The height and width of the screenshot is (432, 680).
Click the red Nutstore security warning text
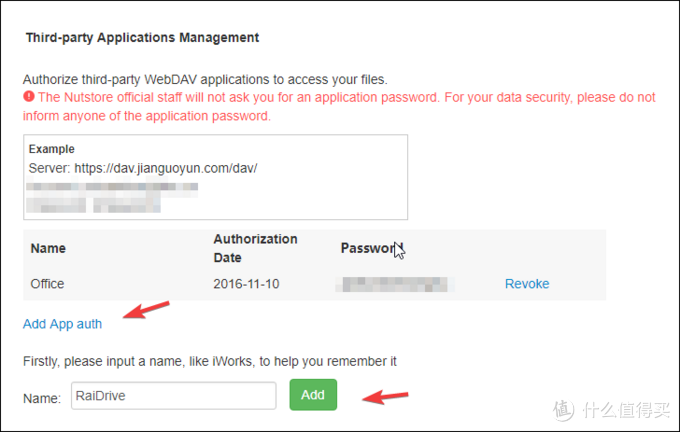(x=339, y=106)
